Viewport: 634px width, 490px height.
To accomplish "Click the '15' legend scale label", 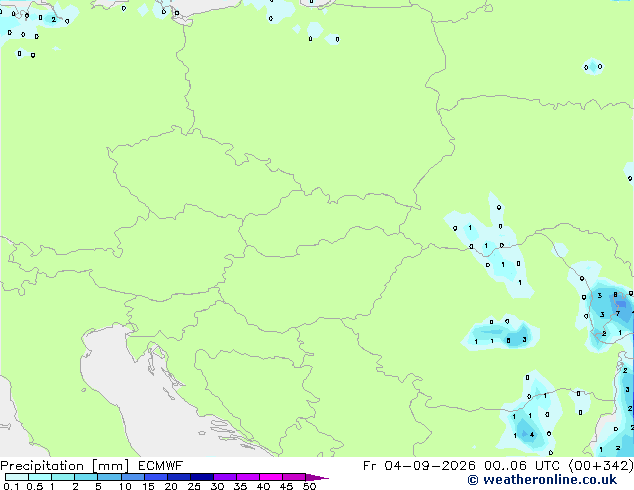I will click(148, 486).
